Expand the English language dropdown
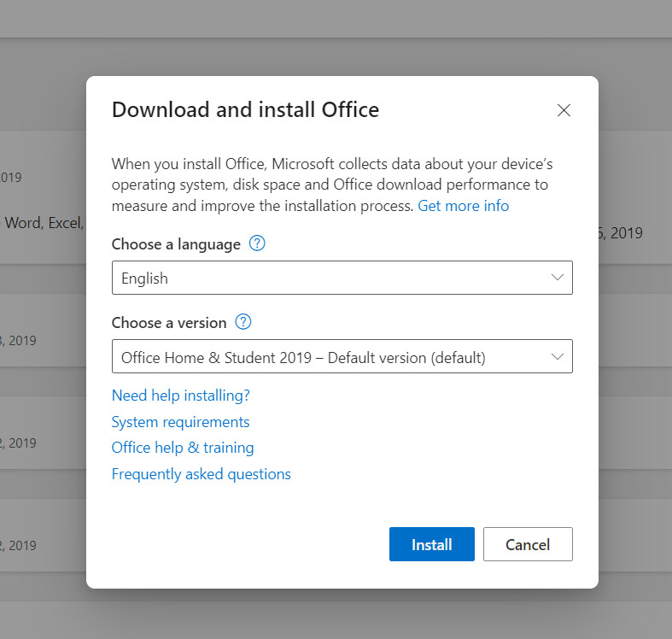The width and height of the screenshot is (672, 639). (x=342, y=278)
